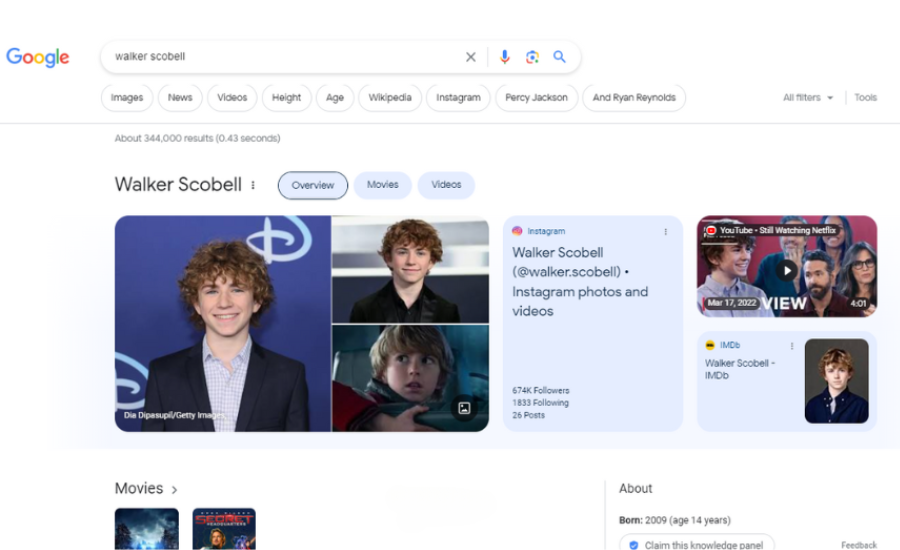Image resolution: width=900 pixels, height=550 pixels.
Task: Open the Tools option
Action: [x=865, y=98]
